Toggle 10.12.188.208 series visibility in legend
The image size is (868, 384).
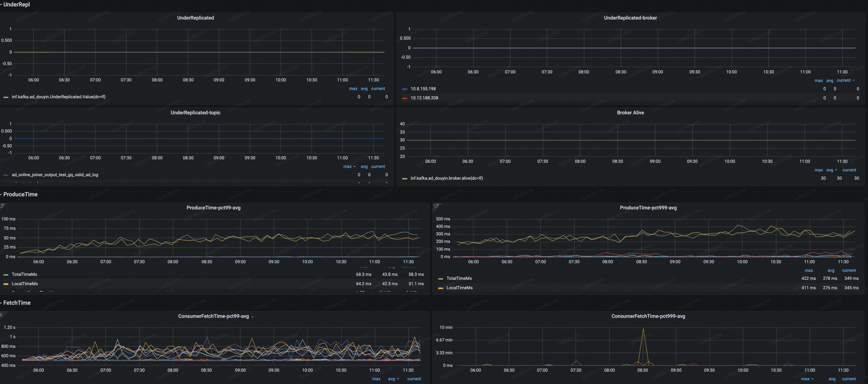pos(424,98)
